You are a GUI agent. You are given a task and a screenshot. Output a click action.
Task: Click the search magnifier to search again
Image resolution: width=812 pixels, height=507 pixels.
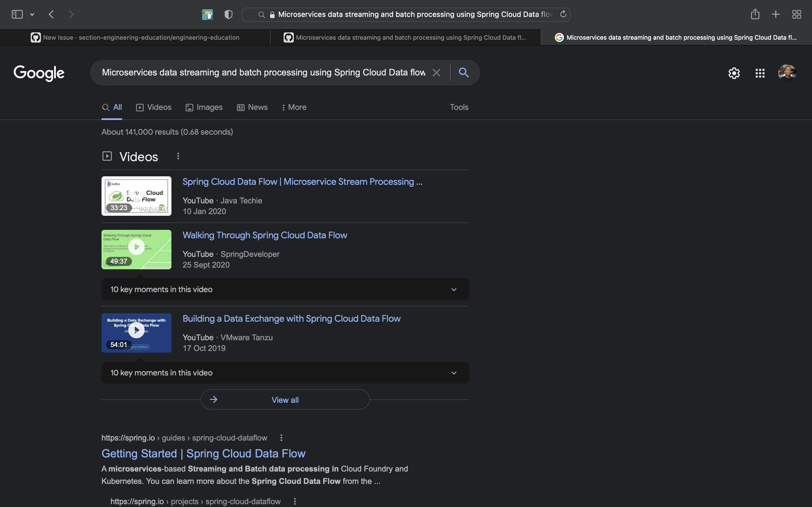pos(464,72)
